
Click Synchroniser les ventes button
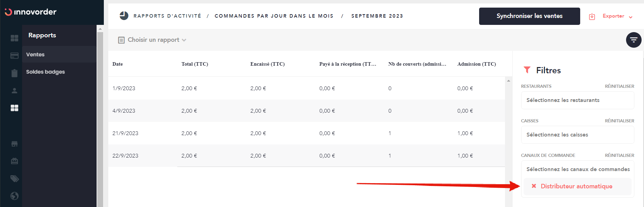coord(529,16)
